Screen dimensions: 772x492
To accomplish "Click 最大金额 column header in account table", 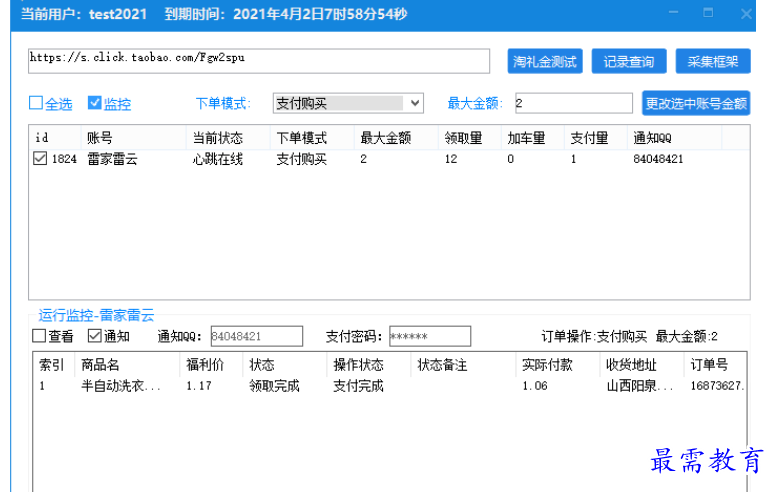I will [396, 138].
